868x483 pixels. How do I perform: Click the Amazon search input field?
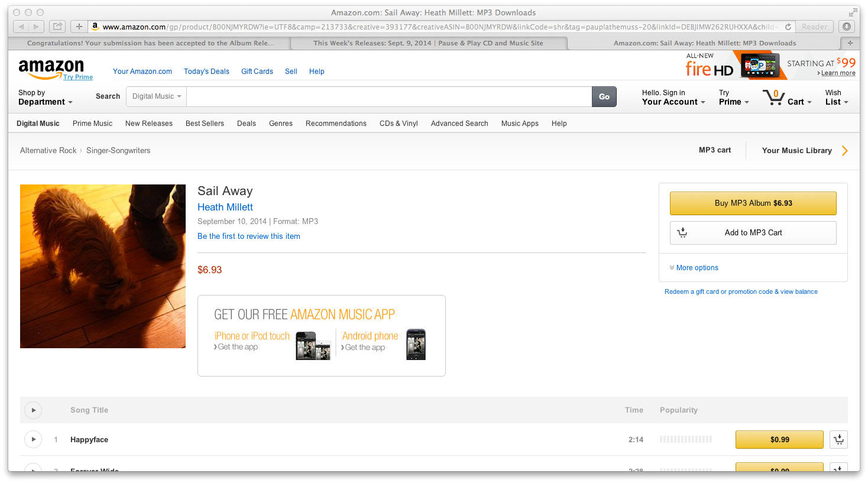(389, 97)
